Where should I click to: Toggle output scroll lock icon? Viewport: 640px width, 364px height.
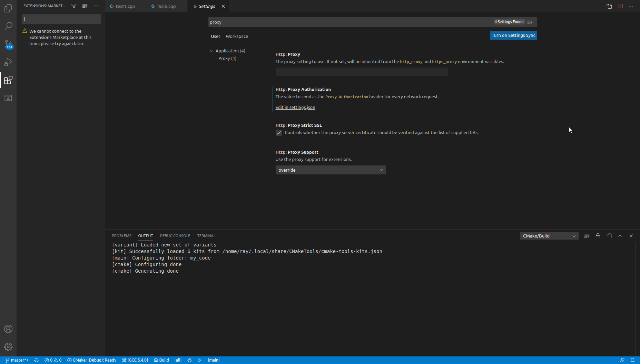click(x=598, y=236)
